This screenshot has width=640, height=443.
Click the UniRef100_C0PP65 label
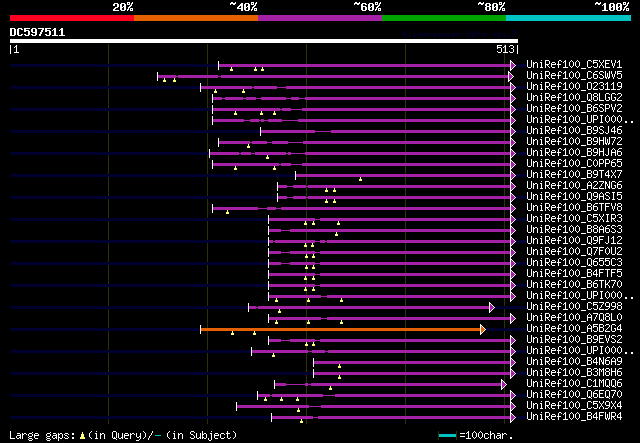point(574,164)
